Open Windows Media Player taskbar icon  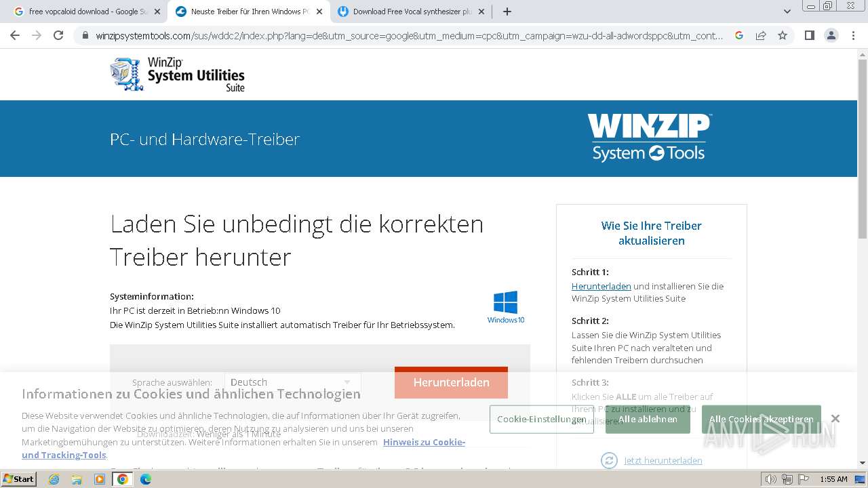click(100, 479)
